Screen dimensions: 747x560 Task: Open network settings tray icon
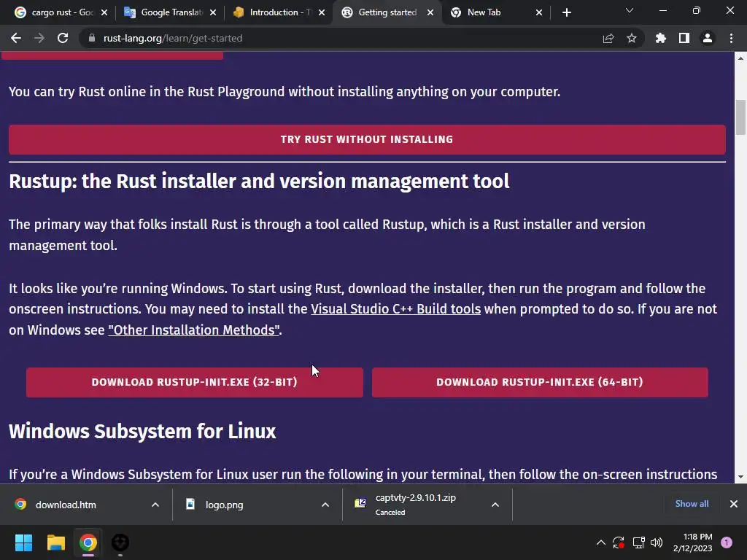click(x=638, y=542)
